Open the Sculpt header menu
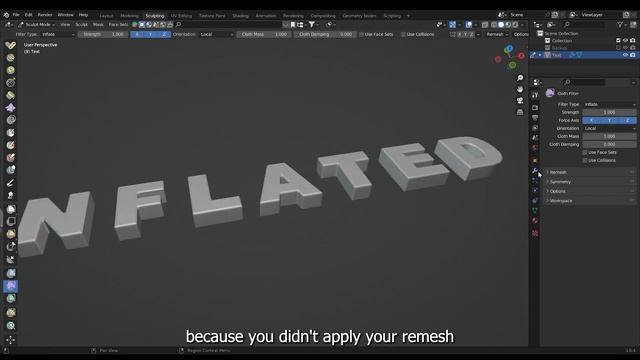 (81, 25)
